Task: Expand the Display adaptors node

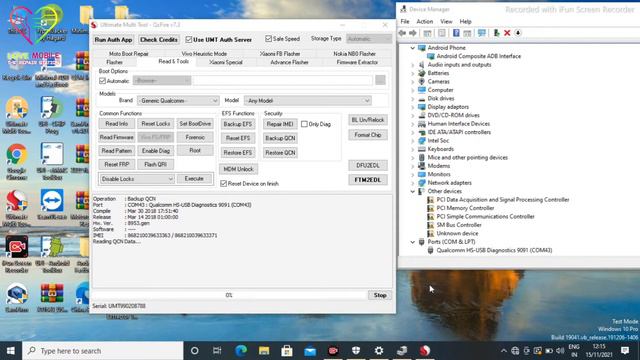Action: click(x=413, y=107)
